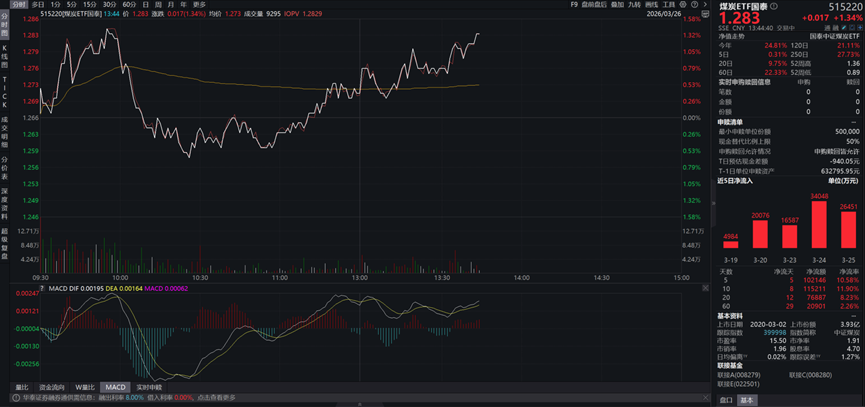Open the 深度资料 sidebar panel
This screenshot has height=407, width=865.
click(x=4, y=199)
